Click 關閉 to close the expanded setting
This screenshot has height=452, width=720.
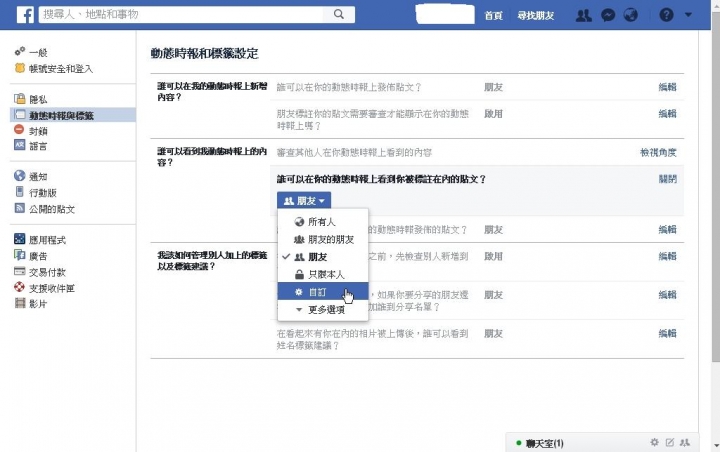tap(668, 179)
